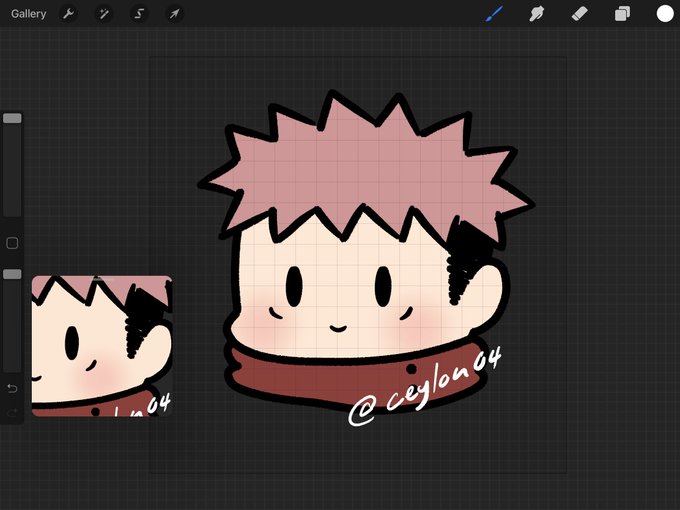The image size is (680, 510).
Task: Open the Layers panel
Action: [x=622, y=14]
